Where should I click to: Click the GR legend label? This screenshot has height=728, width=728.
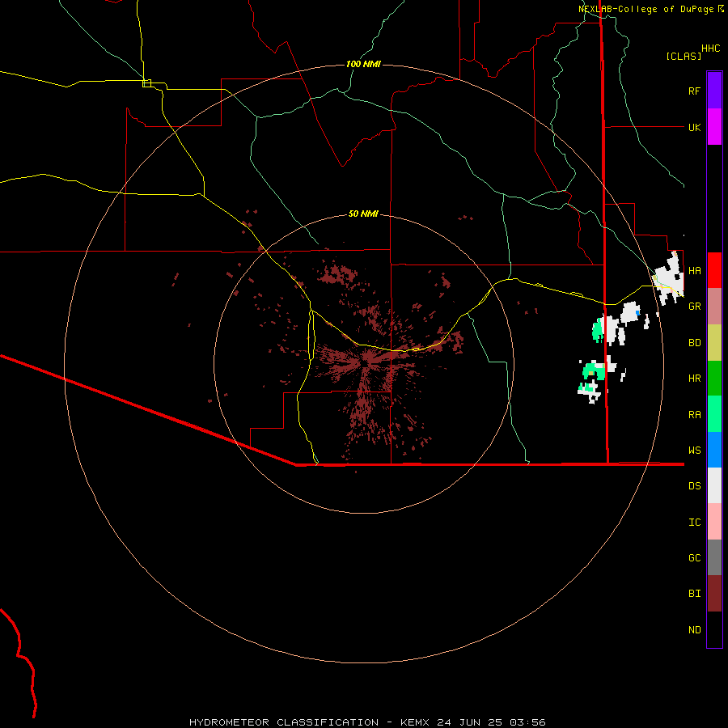695,307
